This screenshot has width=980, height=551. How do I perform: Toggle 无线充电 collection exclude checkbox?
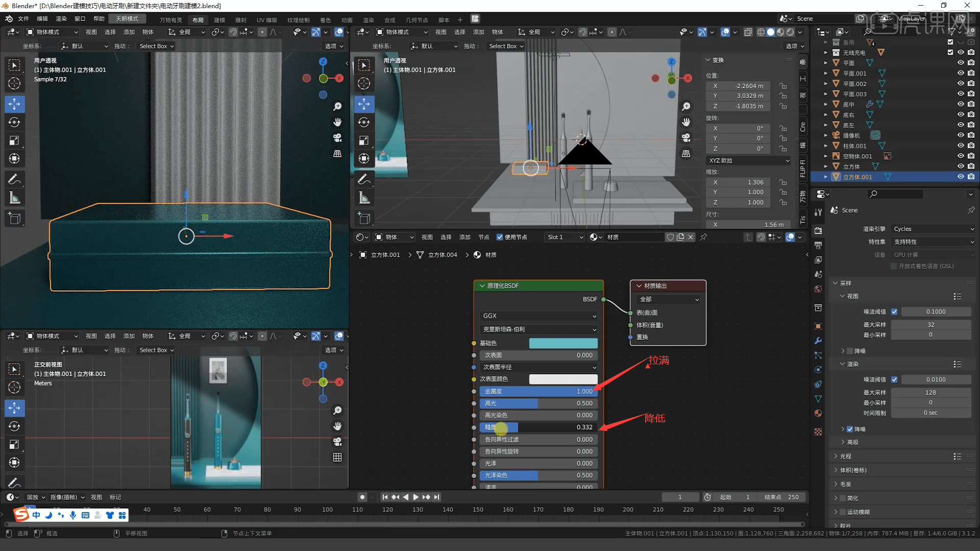click(950, 52)
